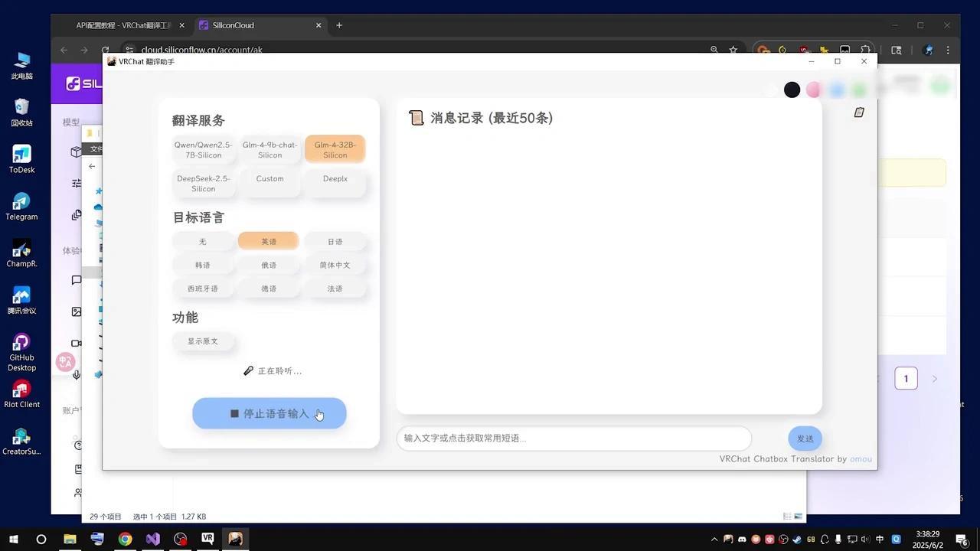The width and height of the screenshot is (980, 551).
Task: Open Steam from the system tray
Action: 796,540
